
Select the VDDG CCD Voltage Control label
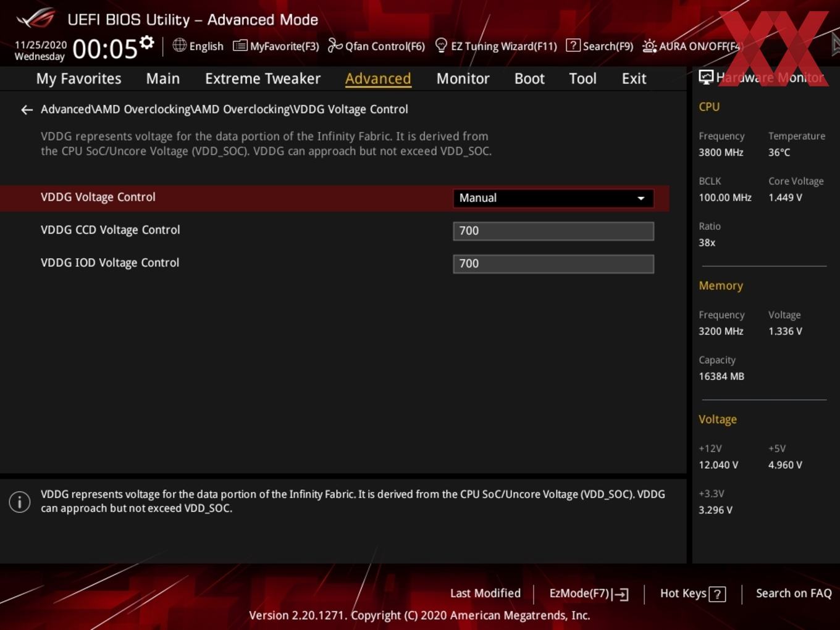coord(111,230)
